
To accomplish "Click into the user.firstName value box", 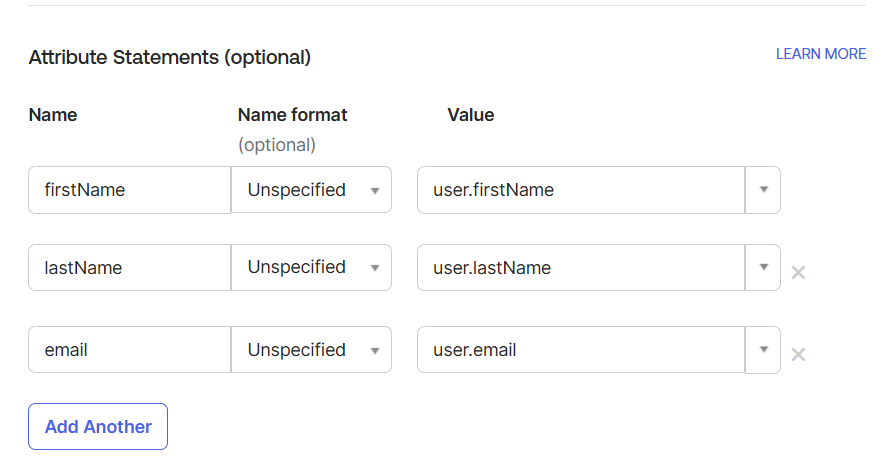I will 581,190.
